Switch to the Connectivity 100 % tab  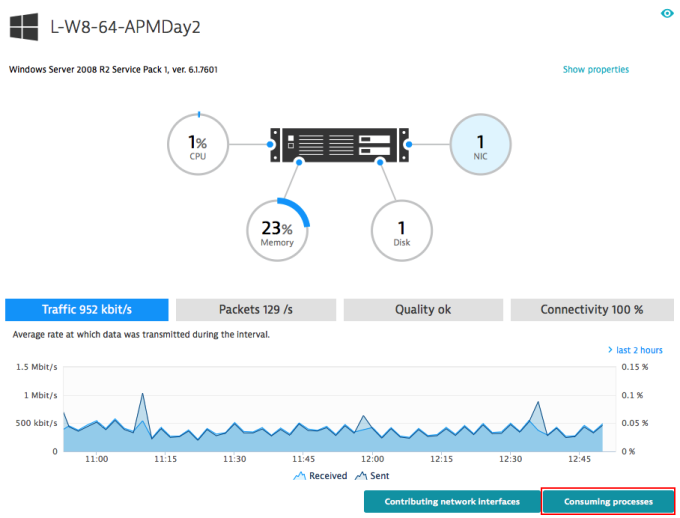[592, 310]
